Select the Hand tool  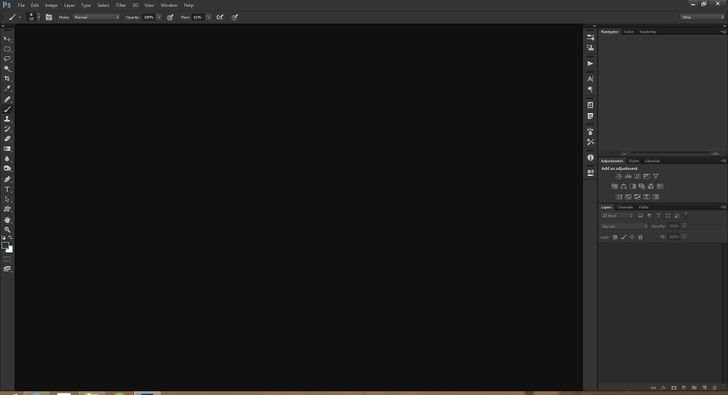[7, 220]
